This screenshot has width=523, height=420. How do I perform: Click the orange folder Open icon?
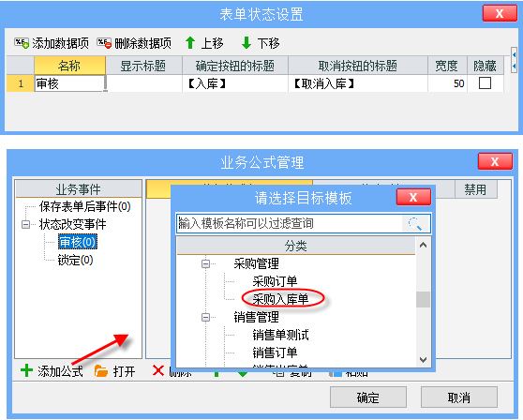(x=100, y=370)
